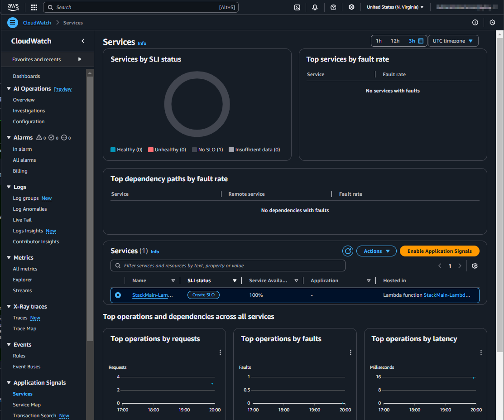Viewport: 504px width, 420px height.
Task: Open Services table preferences gear
Action: (x=475, y=266)
